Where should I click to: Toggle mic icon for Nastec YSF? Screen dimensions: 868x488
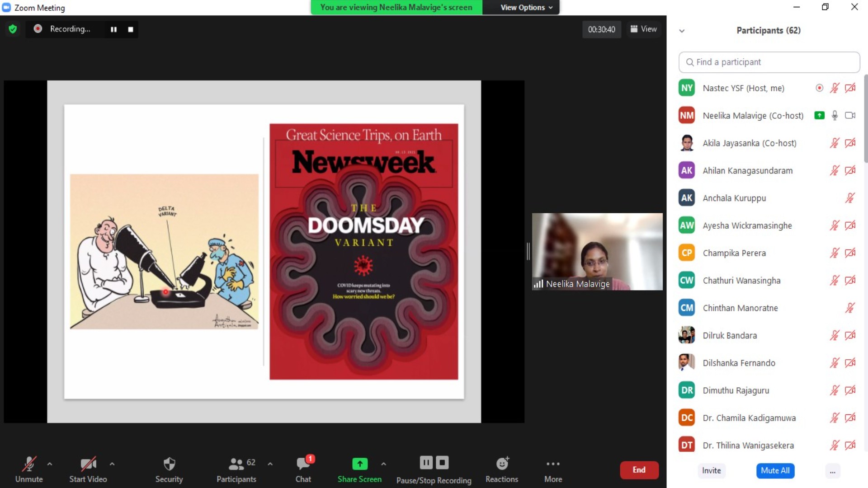point(835,88)
